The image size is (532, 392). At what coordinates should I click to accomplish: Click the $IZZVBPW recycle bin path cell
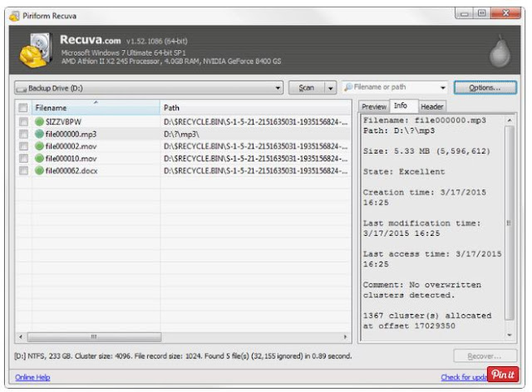coord(255,122)
